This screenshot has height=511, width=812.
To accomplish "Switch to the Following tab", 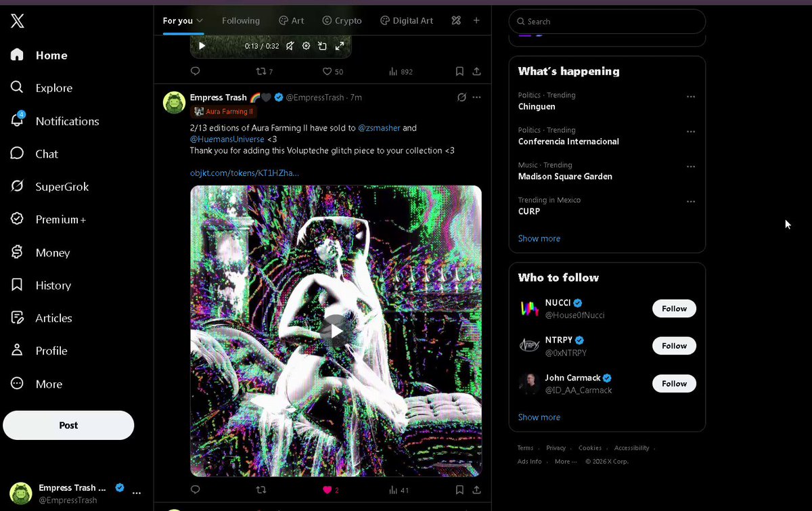I will [241, 21].
